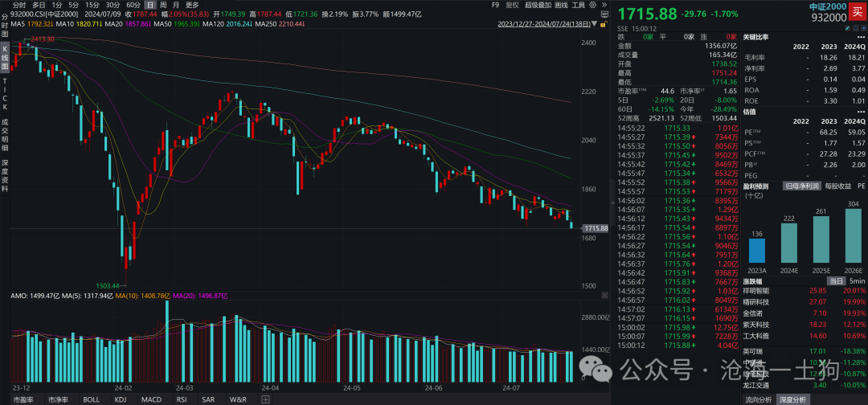Select the SAR indicator tab

click(x=208, y=399)
